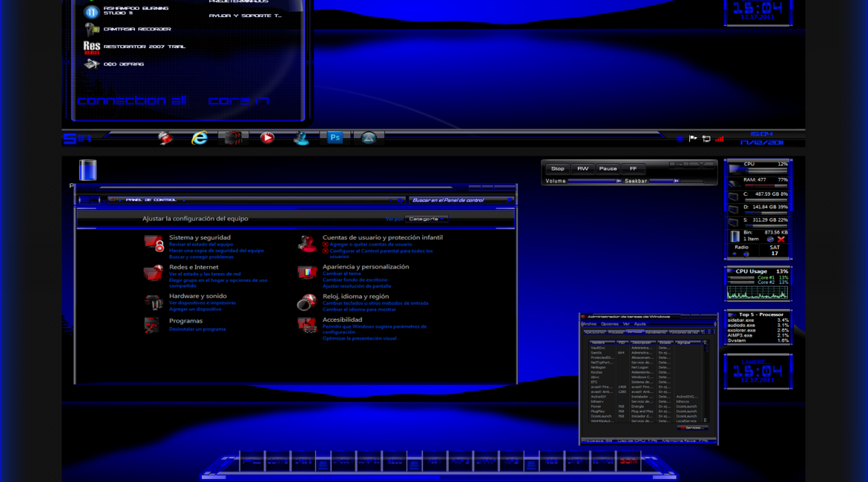
Task: Expand the Categoría view dropdown
Action: tap(427, 219)
